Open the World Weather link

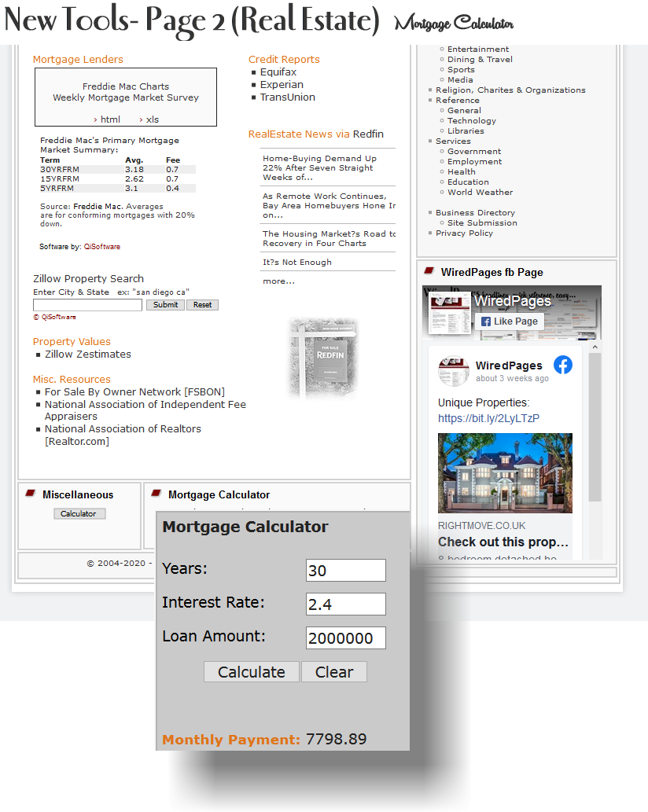coord(480,192)
